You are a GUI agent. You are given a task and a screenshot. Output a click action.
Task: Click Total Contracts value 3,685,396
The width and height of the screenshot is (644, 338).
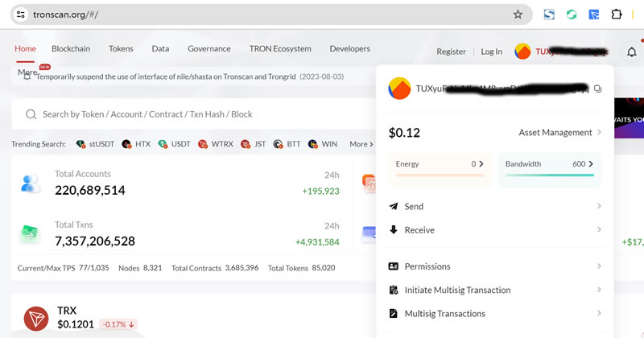(242, 268)
